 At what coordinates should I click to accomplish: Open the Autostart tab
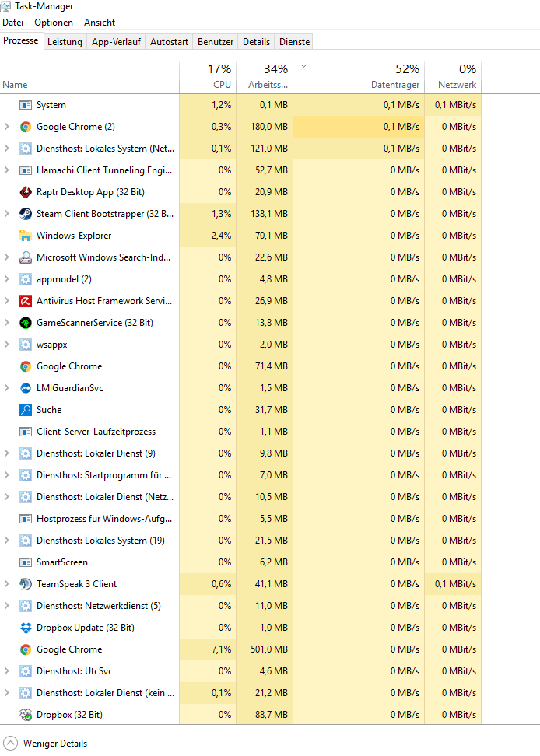click(x=169, y=42)
